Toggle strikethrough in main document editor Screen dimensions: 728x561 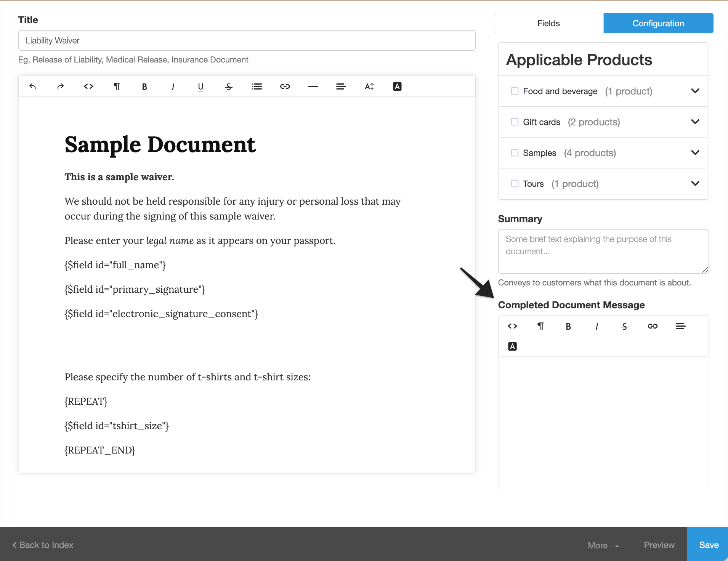coord(229,87)
